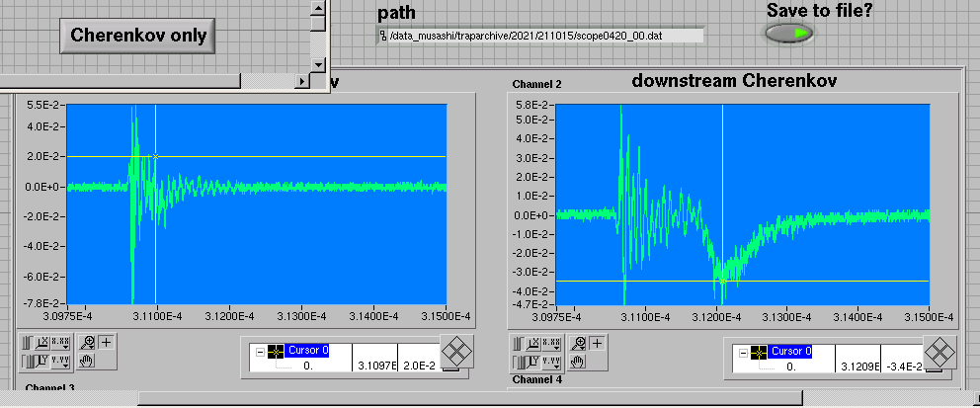This screenshot has height=408, width=980.
Task: Click into the path file field
Action: tap(545, 36)
